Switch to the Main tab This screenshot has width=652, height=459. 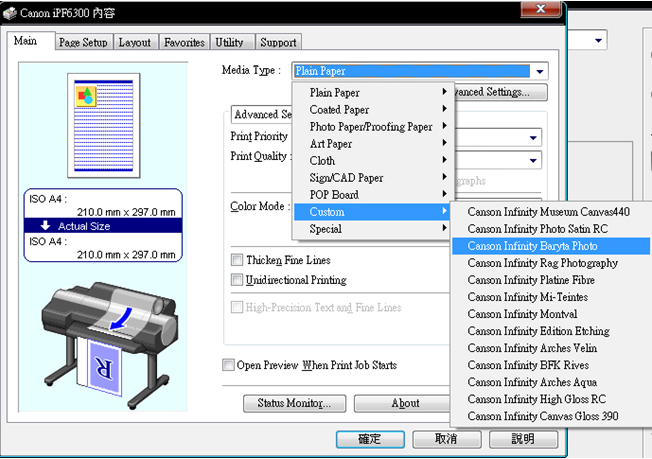[x=25, y=41]
